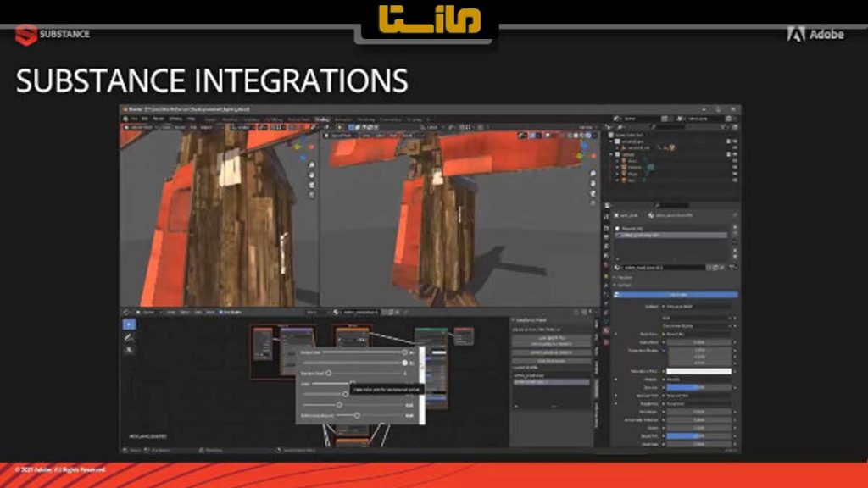Image resolution: width=868 pixels, height=488 pixels.
Task: Select the first material slot in the list
Action: [671, 228]
